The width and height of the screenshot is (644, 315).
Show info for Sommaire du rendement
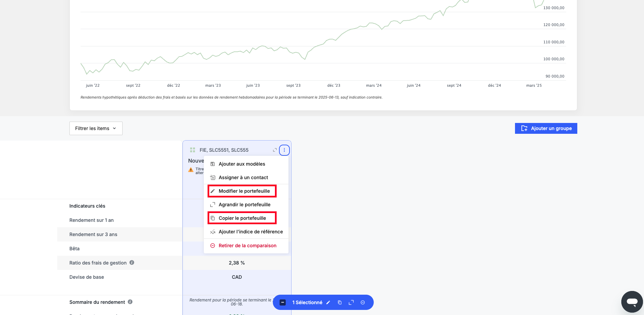pos(130,302)
